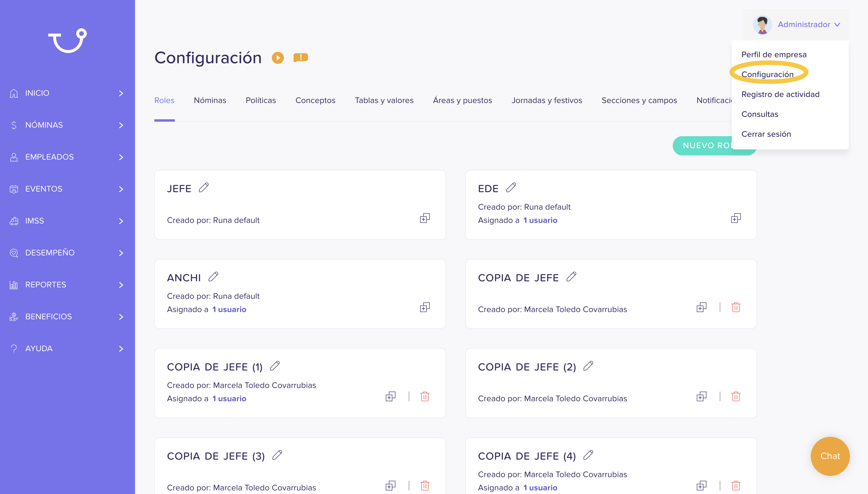Play the Configuración tutorial video icon
Image resolution: width=868 pixels, height=494 pixels.
pyautogui.click(x=278, y=58)
